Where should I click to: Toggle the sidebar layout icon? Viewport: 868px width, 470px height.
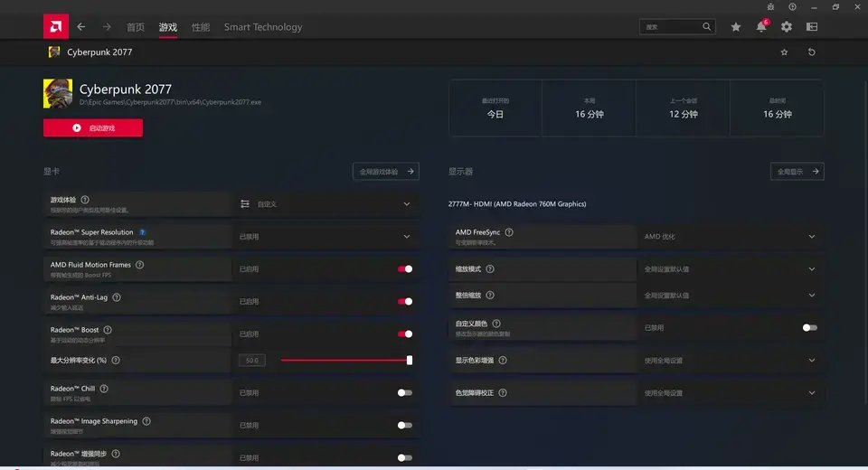click(x=812, y=26)
